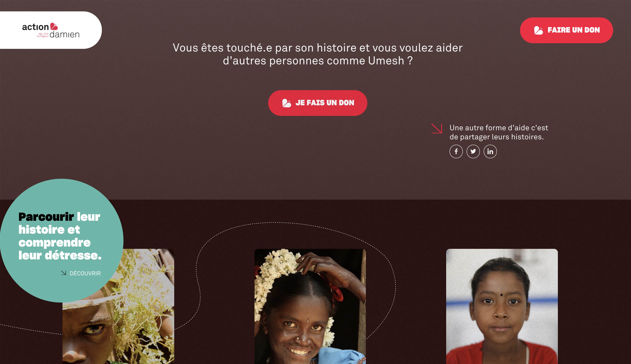The image size is (631, 364).
Task: Click the Action Damien logo
Action: point(51,30)
